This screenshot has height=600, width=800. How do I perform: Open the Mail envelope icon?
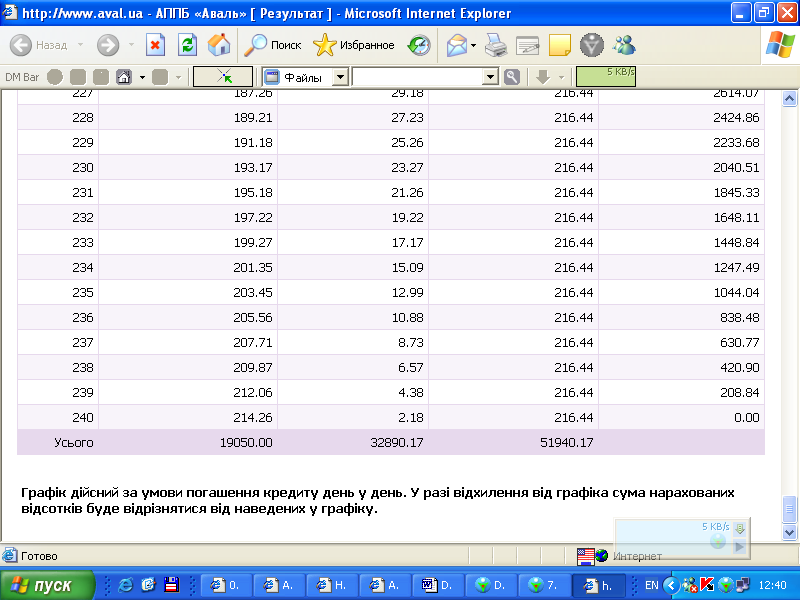[x=456, y=45]
